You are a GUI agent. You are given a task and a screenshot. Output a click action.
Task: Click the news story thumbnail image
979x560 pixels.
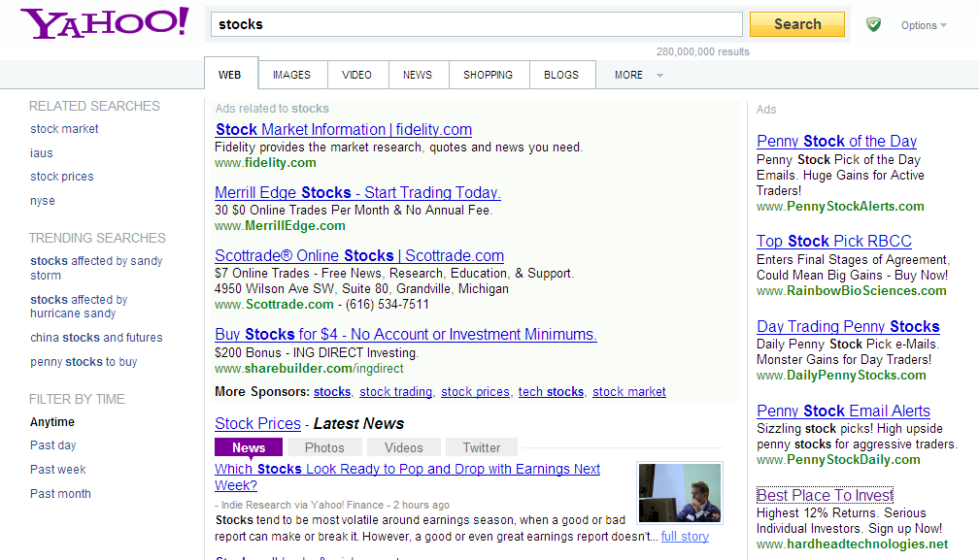[680, 493]
